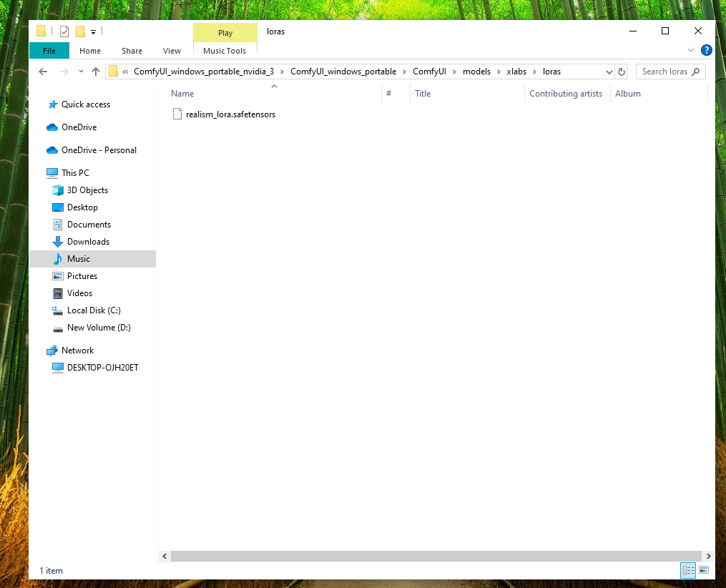
Task: Open the File menu
Action: 49,51
